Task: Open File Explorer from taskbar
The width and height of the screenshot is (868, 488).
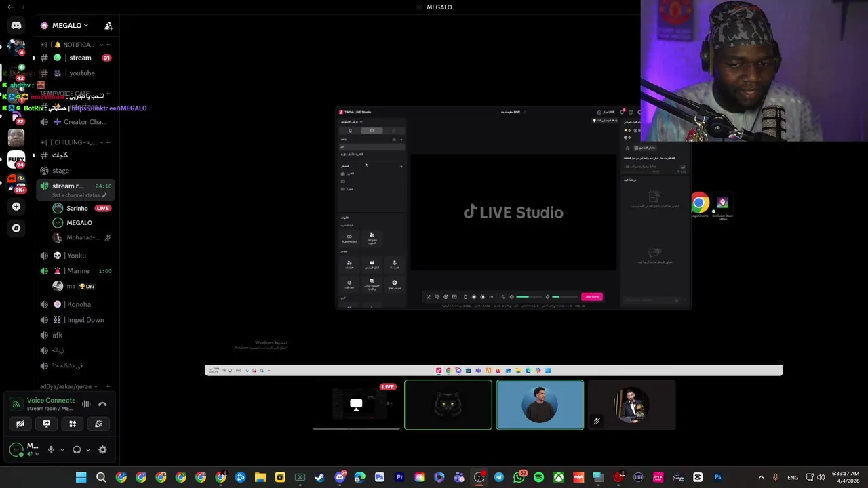Action: [260, 477]
